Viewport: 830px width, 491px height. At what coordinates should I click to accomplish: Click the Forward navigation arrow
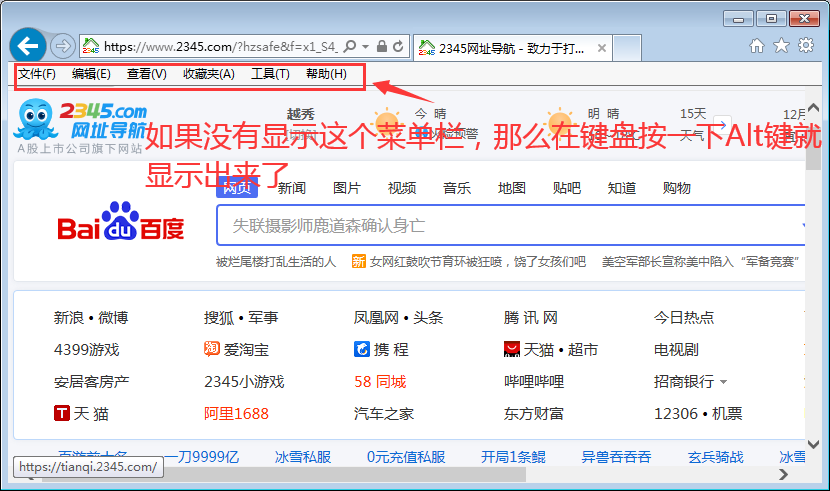(63, 46)
